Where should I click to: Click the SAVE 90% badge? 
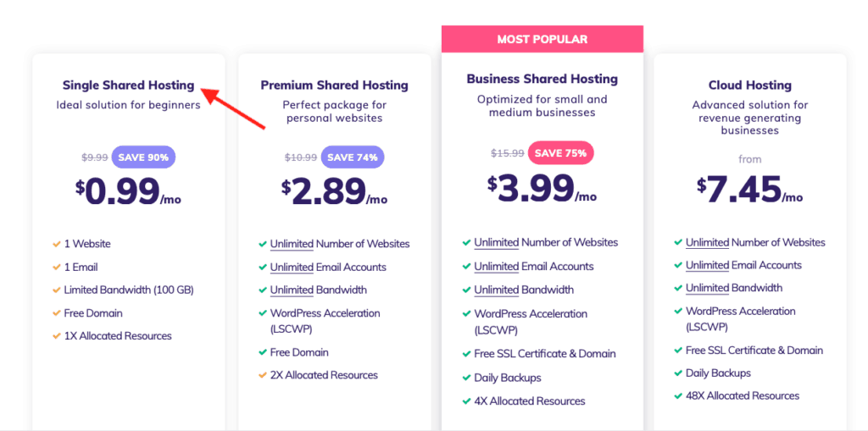[x=143, y=157]
